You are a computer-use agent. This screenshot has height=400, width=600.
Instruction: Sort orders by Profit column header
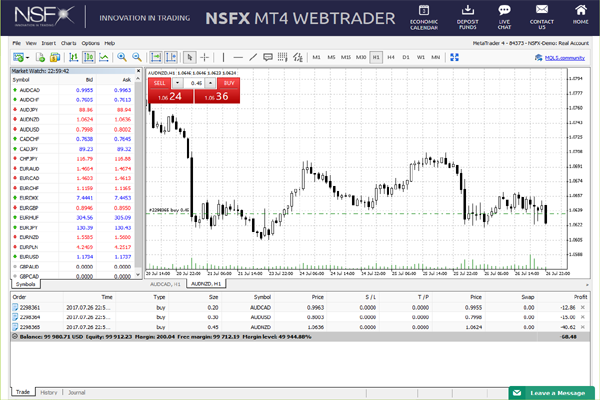click(x=580, y=297)
